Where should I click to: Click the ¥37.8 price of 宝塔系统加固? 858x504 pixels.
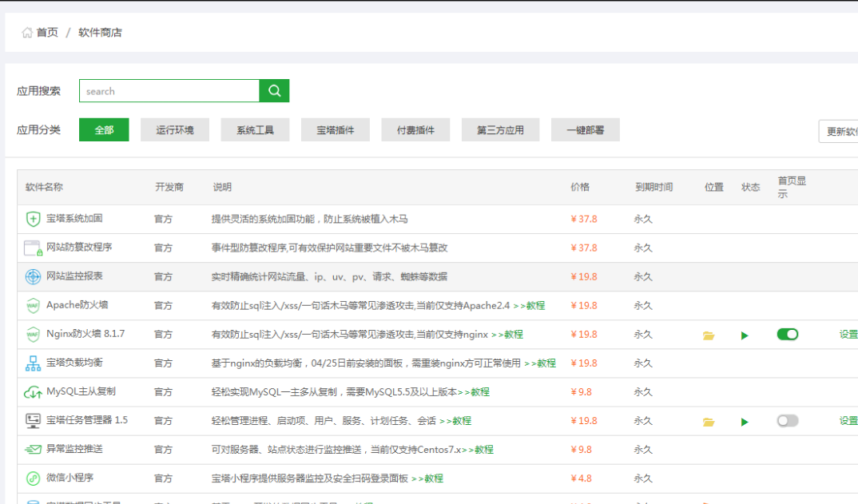(x=584, y=220)
